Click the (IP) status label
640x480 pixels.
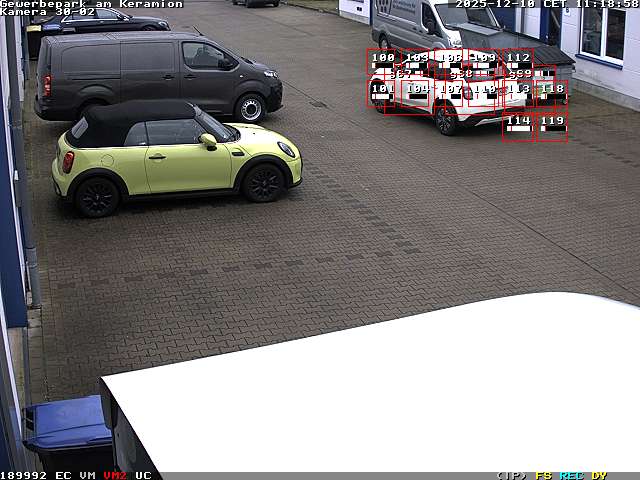(x=511, y=475)
